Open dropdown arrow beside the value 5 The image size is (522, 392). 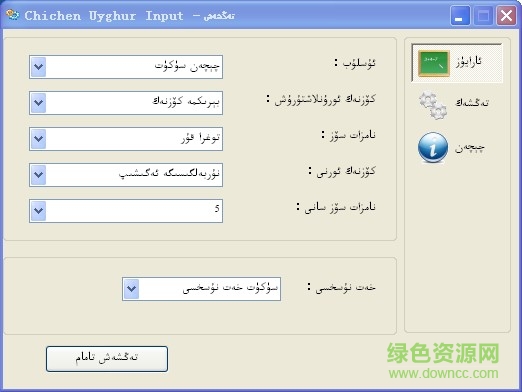(x=39, y=211)
